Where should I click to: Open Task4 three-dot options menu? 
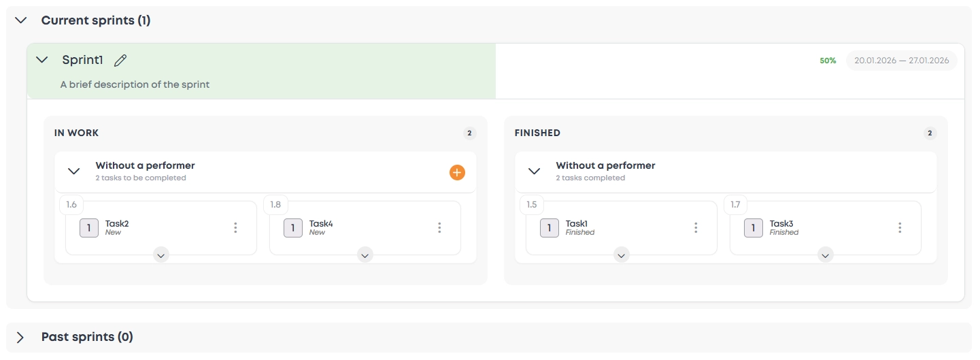click(x=439, y=228)
